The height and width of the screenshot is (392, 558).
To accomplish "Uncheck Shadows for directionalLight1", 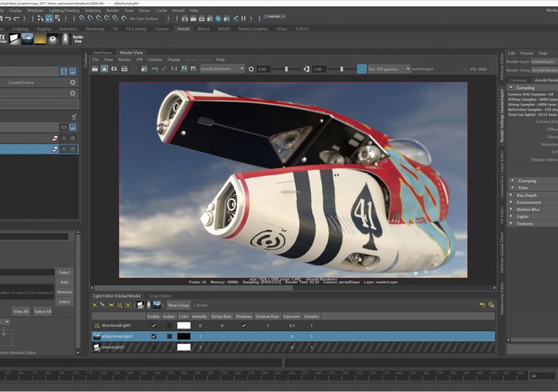I will click(244, 326).
